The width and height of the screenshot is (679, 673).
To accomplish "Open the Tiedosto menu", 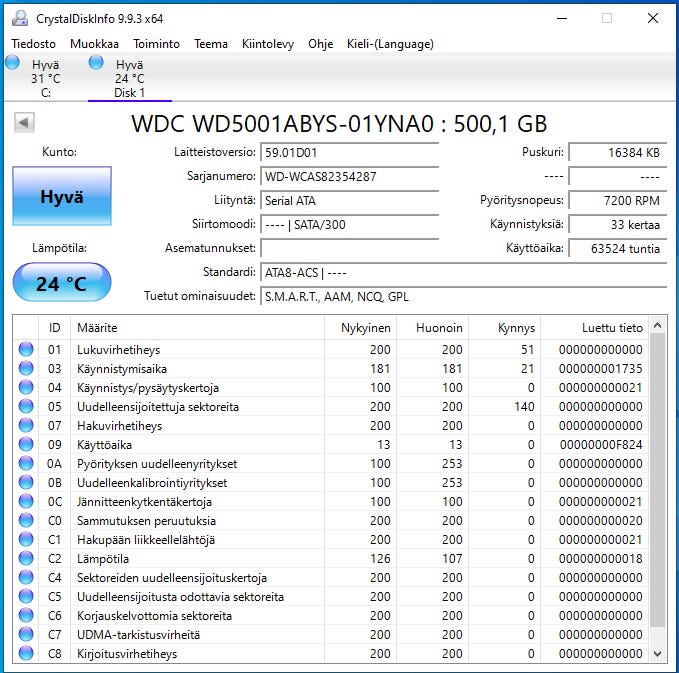I will coord(33,44).
